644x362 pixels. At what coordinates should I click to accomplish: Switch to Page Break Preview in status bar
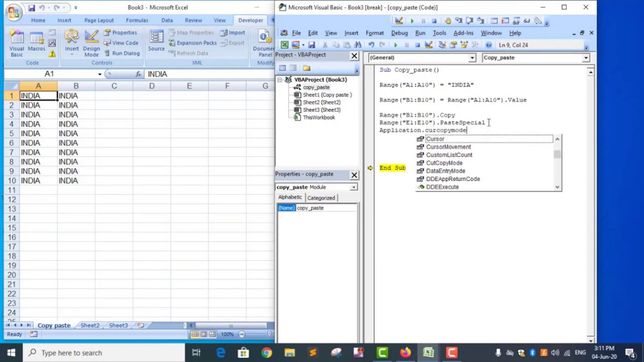213,334
